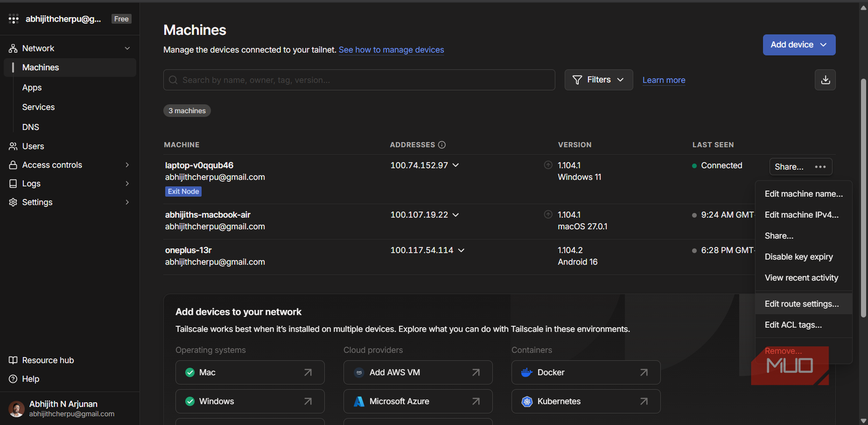Click the AWS icon in Add AWS VM

coord(359,373)
